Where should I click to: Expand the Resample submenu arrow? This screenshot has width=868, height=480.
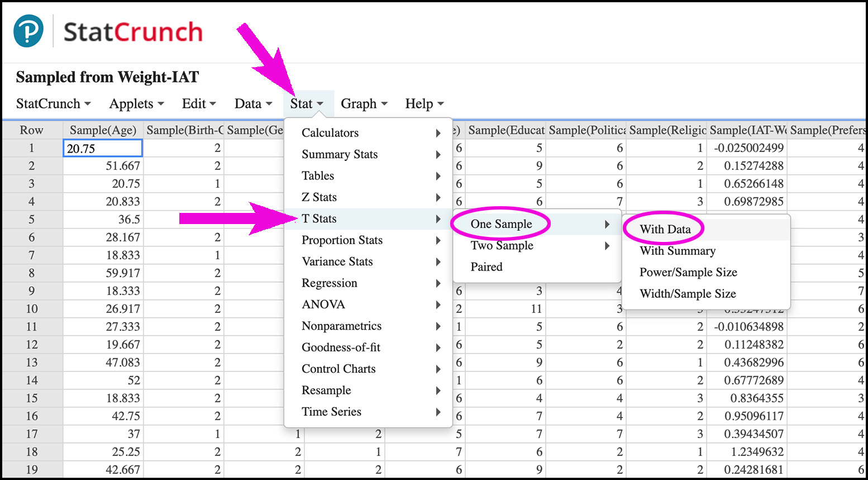[x=438, y=391]
